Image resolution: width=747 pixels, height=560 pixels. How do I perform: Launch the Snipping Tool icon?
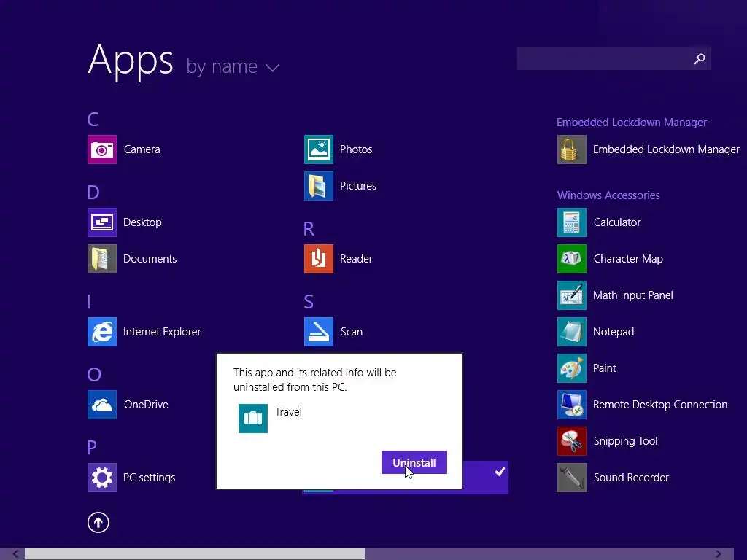572,441
